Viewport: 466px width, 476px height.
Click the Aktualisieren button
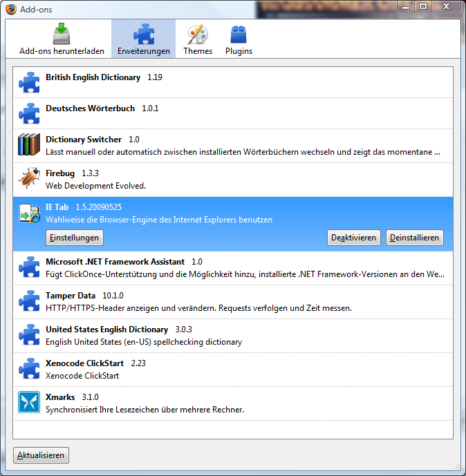(41, 455)
